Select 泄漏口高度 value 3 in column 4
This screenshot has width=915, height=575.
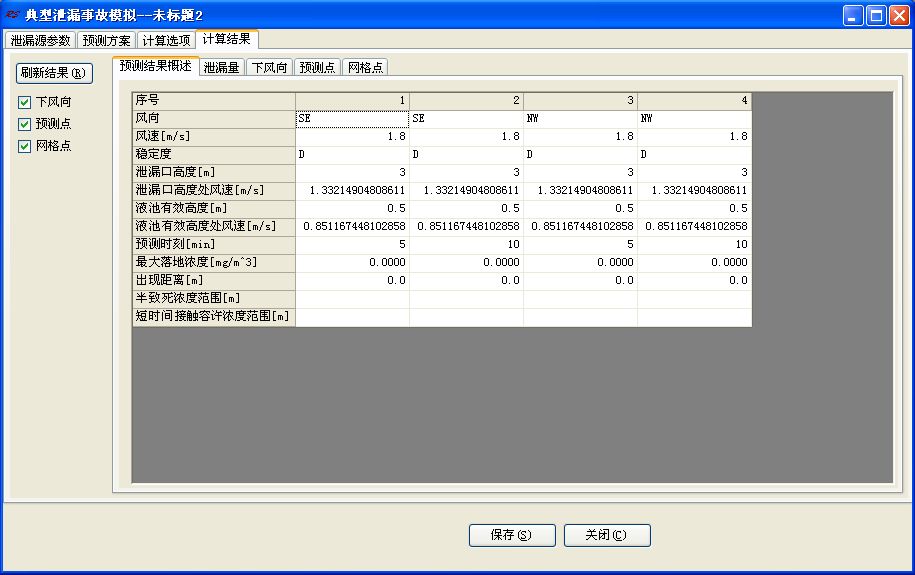coord(694,173)
